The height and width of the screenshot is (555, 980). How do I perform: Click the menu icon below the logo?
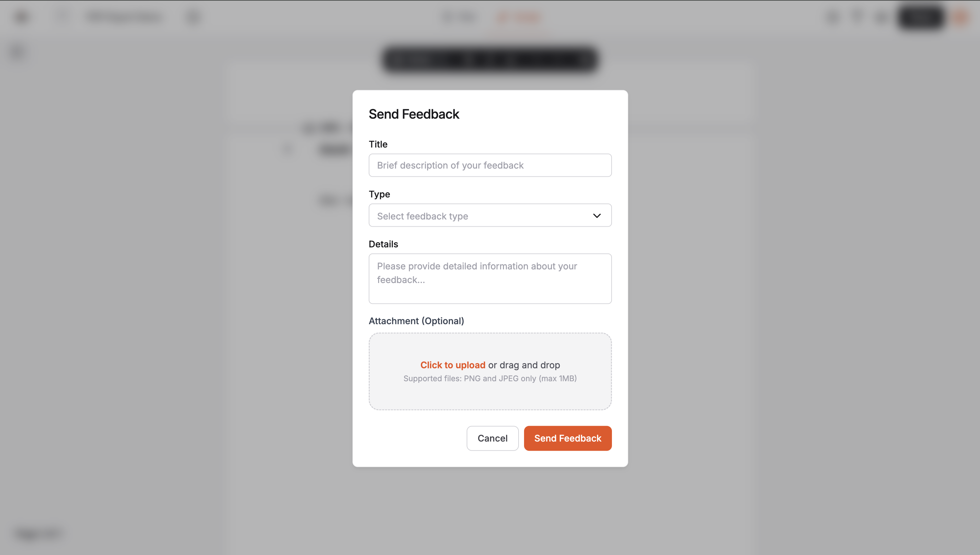(16, 52)
